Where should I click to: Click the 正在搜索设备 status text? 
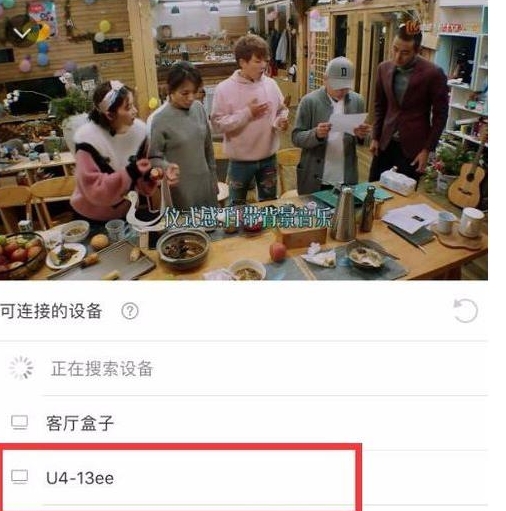pyautogui.click(x=102, y=369)
